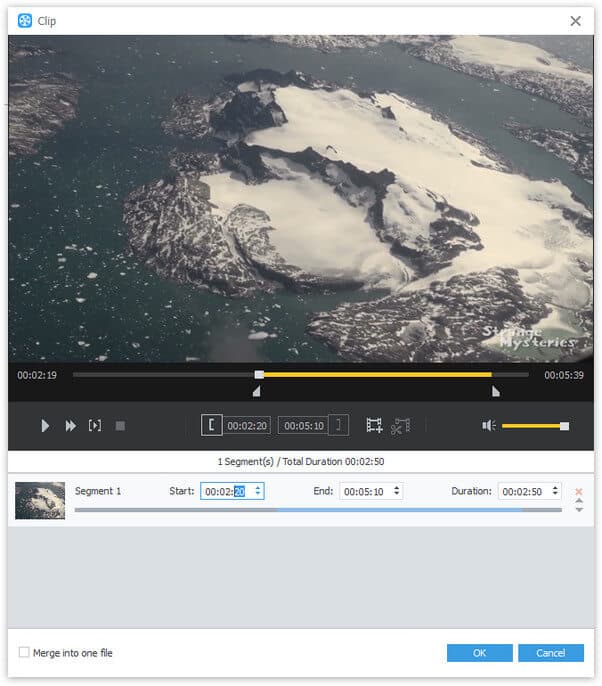Set clip start point bracket button
The height and width of the screenshot is (686, 602).
(212, 425)
